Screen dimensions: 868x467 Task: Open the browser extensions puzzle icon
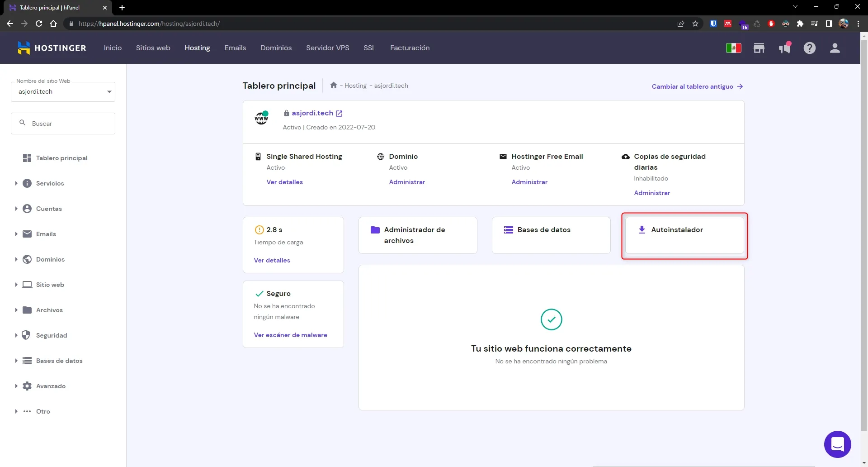click(800, 24)
